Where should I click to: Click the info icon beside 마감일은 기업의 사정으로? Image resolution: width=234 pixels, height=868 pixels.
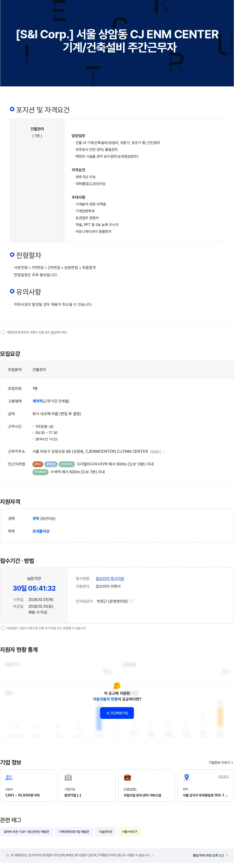(3, 628)
